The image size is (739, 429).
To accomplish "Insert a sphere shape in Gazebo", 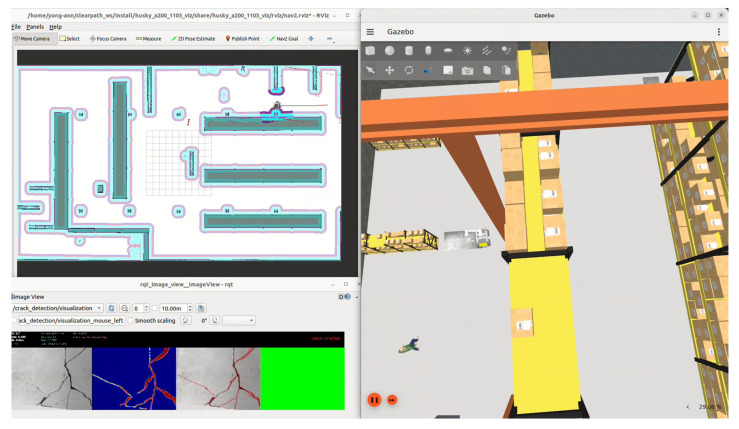I will pyautogui.click(x=389, y=50).
